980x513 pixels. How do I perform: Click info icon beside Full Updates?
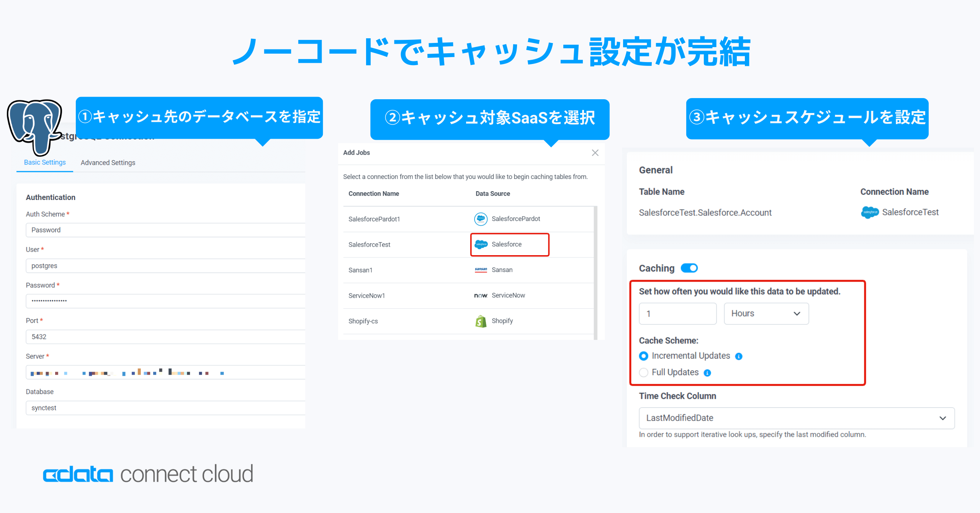[707, 373]
